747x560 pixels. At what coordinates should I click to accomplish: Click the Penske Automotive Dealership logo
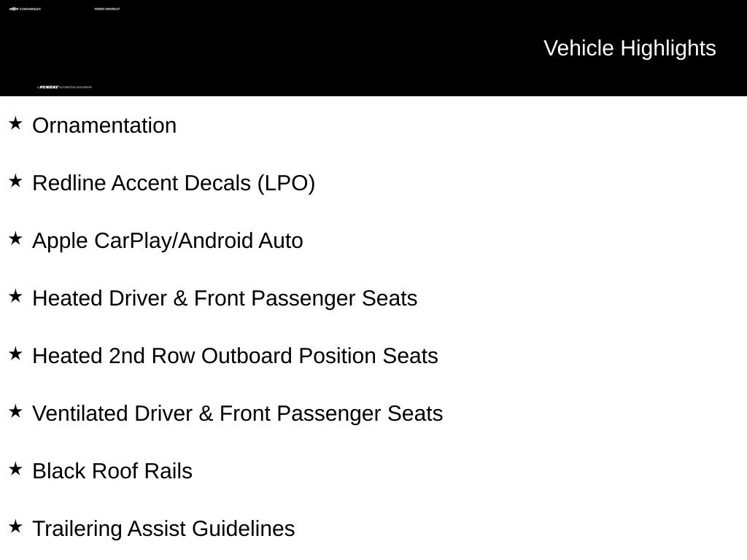click(x=64, y=87)
